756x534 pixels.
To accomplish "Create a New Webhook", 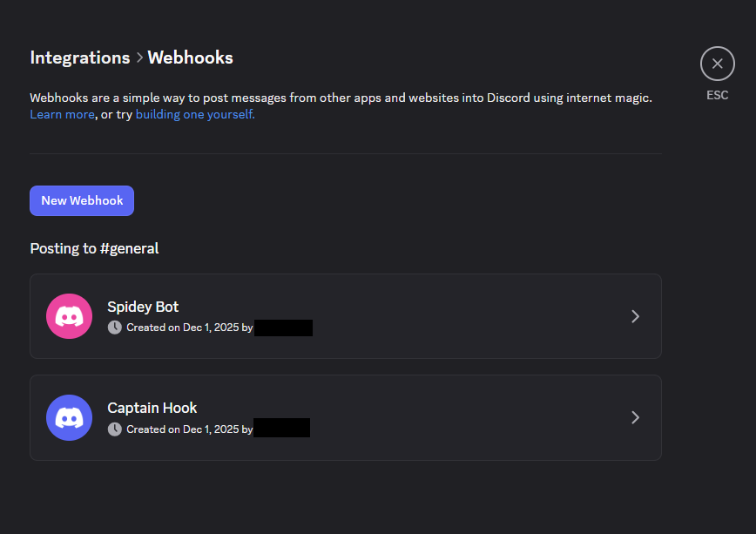I will point(82,200).
